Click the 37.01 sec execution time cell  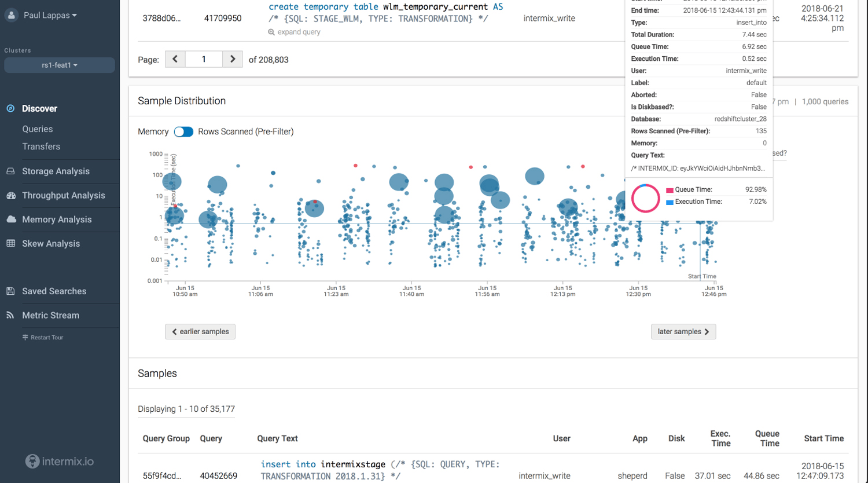[713, 476]
